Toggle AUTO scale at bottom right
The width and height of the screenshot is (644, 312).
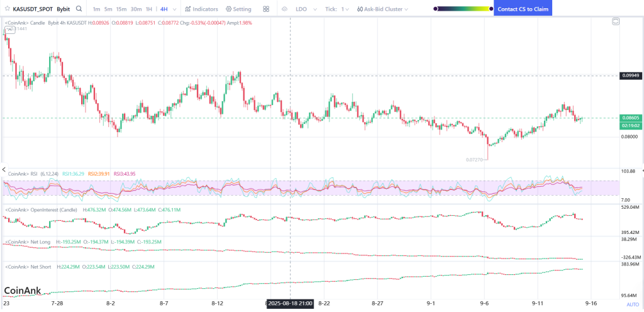[633, 304]
